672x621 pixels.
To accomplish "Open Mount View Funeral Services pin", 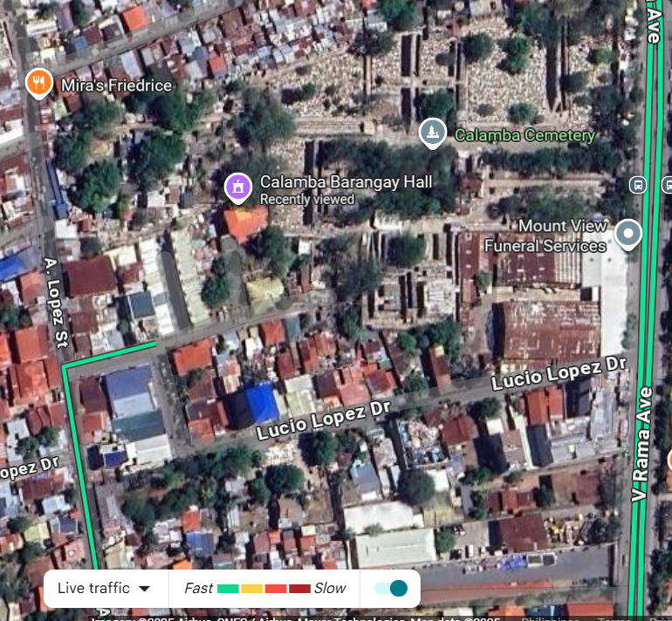I will point(627,234).
